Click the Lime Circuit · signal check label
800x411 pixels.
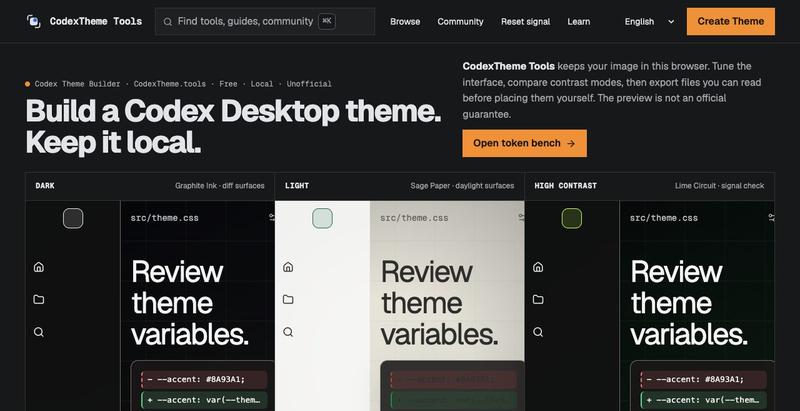click(719, 186)
